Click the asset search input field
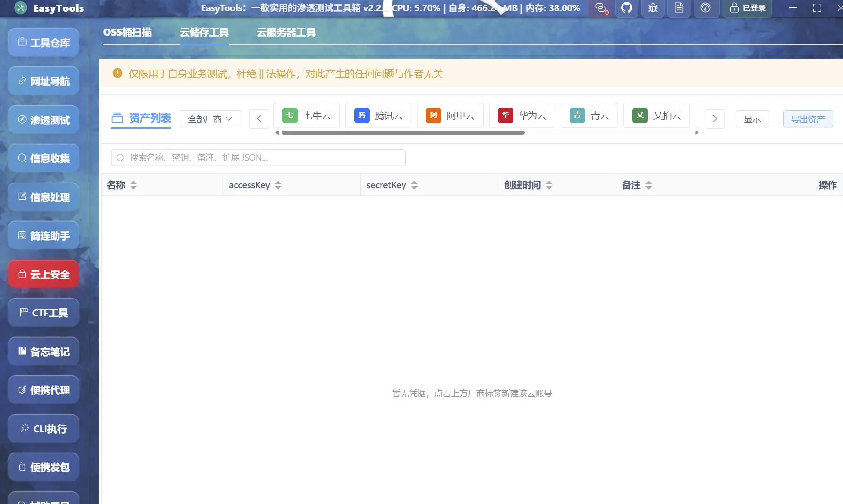This screenshot has height=504, width=843. click(257, 158)
